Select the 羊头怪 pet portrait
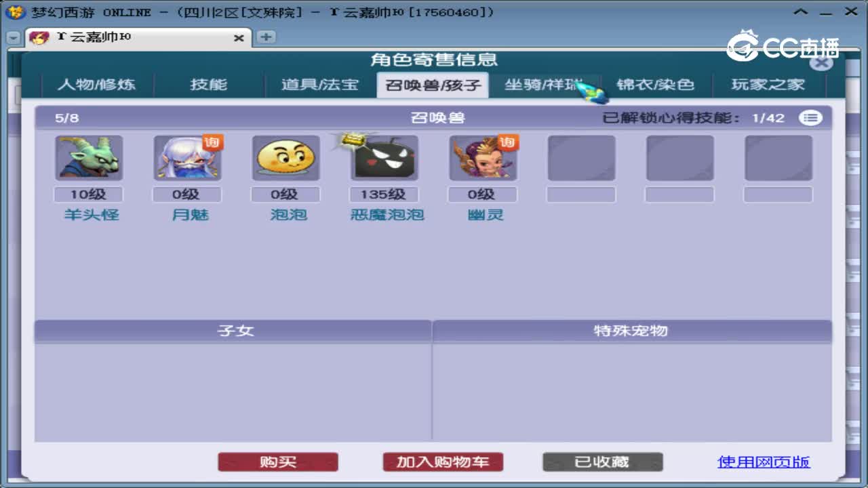 (x=89, y=158)
